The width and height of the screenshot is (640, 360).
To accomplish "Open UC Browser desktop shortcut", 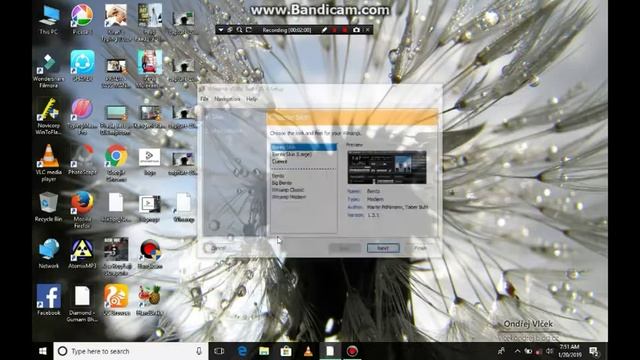I will [116, 300].
